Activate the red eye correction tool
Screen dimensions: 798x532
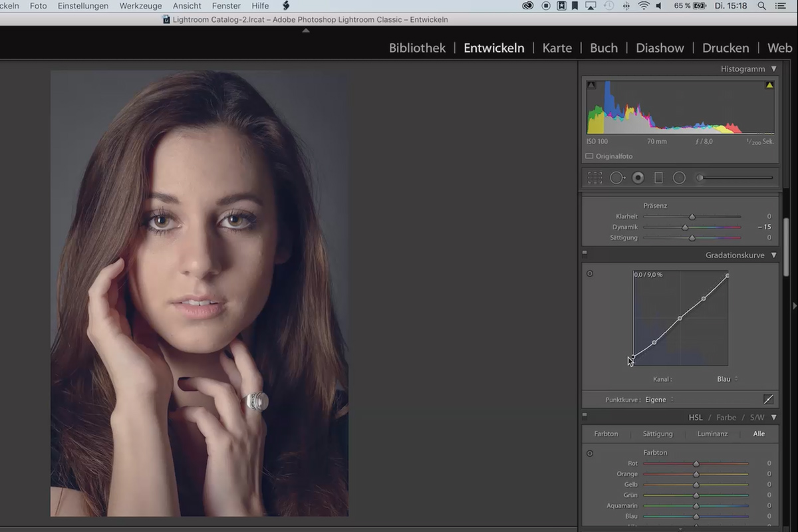coord(638,178)
